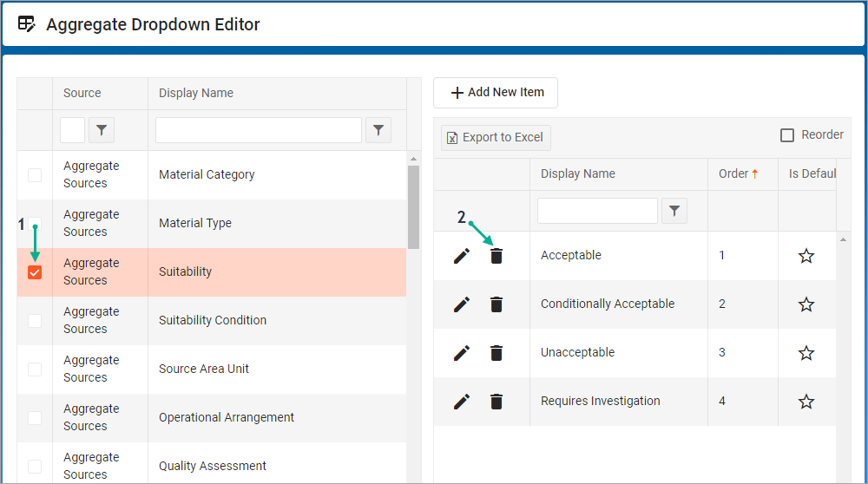Open the Source column filter menu
868x484 pixels.
point(102,130)
